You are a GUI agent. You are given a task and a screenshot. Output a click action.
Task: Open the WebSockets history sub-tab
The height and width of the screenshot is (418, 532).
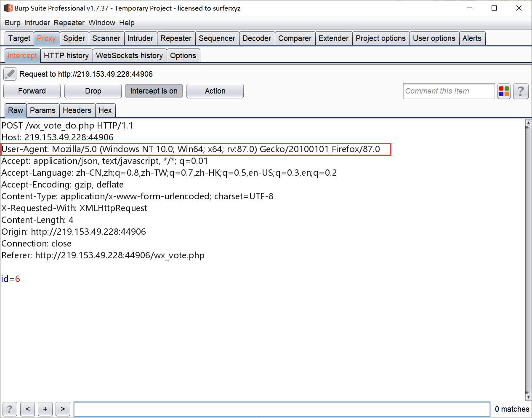(130, 56)
